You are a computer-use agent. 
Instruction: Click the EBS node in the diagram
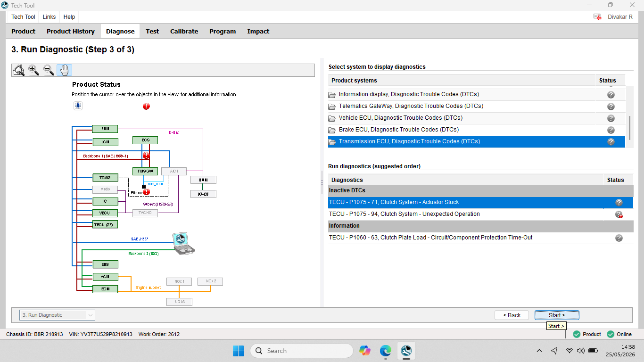(x=105, y=264)
